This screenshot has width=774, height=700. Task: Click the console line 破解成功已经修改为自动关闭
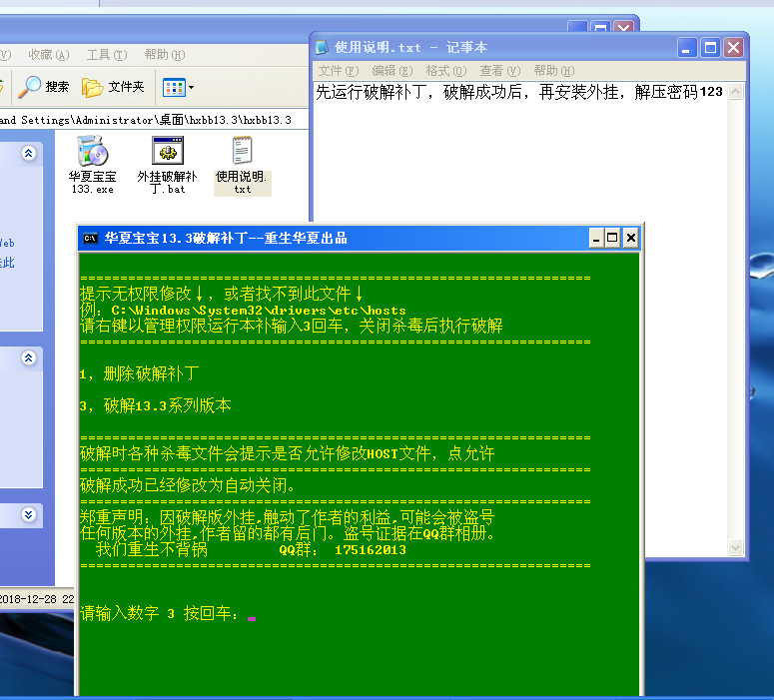[188, 485]
